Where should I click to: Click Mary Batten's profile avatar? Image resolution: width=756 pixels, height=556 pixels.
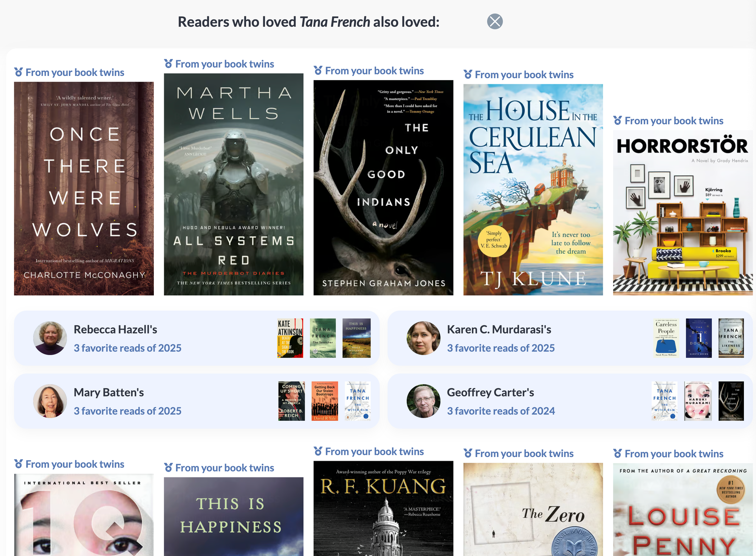click(50, 401)
